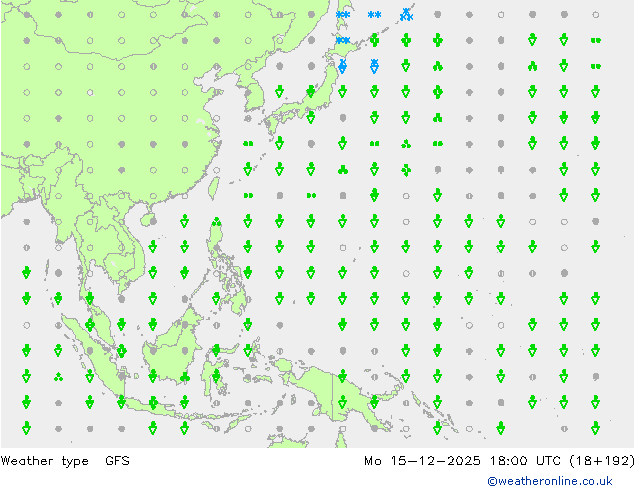Image resolution: width=634 pixels, height=490 pixels.
Task: Click the green triple-dot symbol on southern Borneo
Action: point(185,377)
